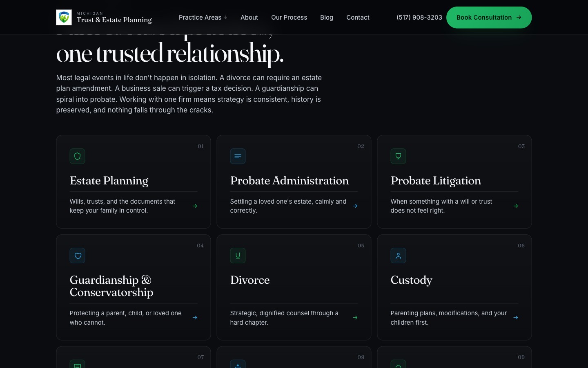
Task: Click the card number 07 label
Action: coord(201,357)
